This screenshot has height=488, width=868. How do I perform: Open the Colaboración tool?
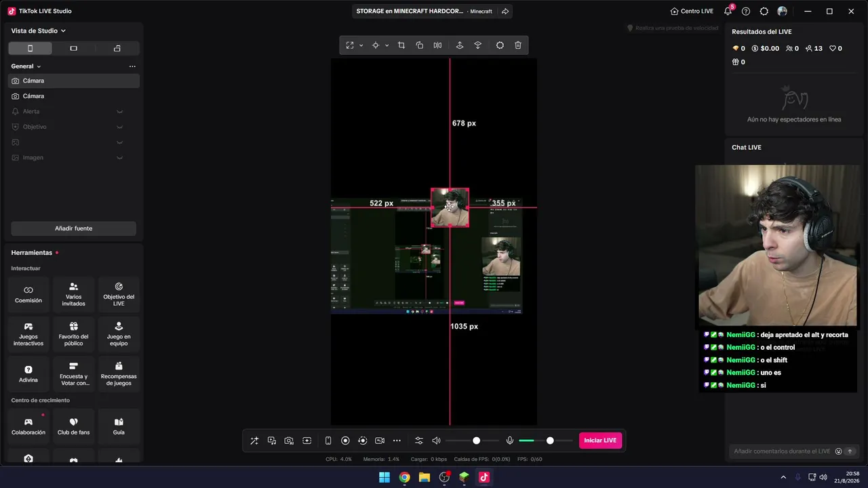pos(28,426)
